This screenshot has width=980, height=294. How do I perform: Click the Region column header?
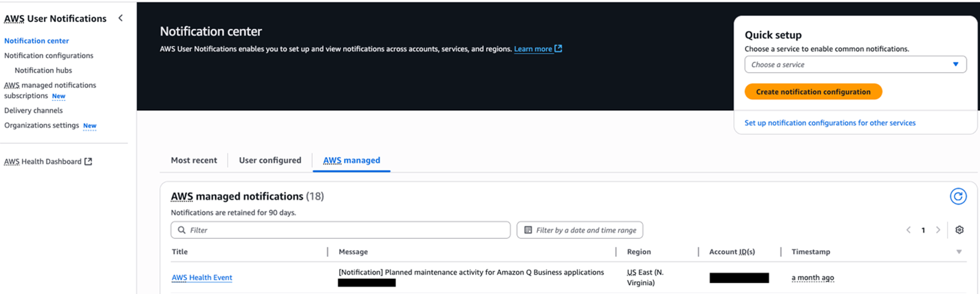click(x=639, y=252)
